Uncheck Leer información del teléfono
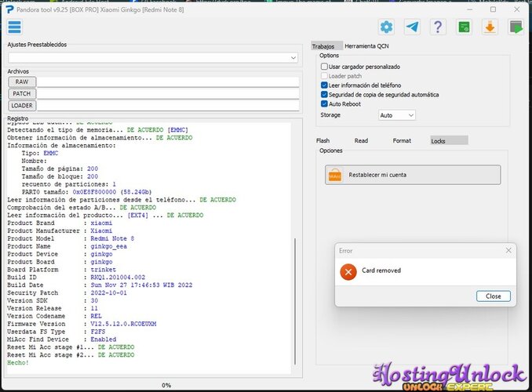532x392 pixels. tap(324, 85)
